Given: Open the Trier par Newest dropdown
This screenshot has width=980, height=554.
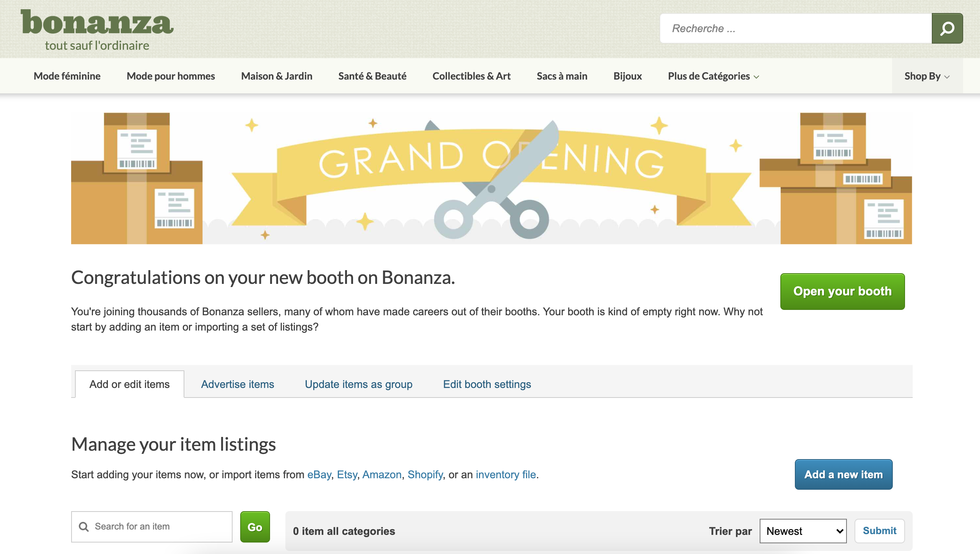Looking at the screenshot, I should pos(803,531).
